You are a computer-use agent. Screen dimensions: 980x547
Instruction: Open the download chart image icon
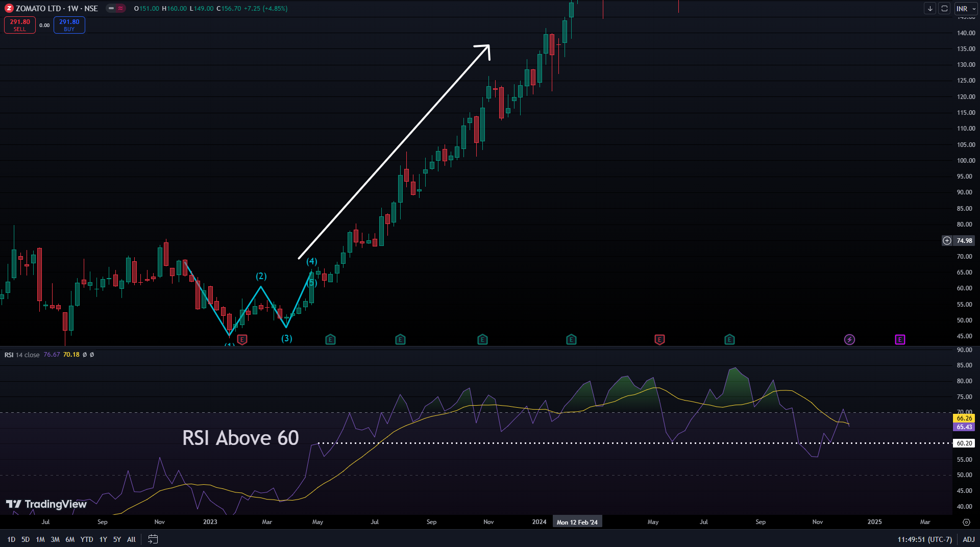tap(929, 9)
